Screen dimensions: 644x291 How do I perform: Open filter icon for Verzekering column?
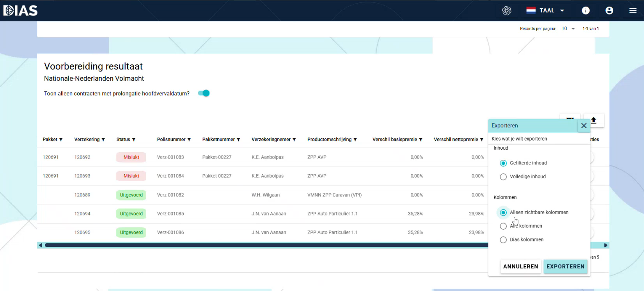[x=103, y=140]
